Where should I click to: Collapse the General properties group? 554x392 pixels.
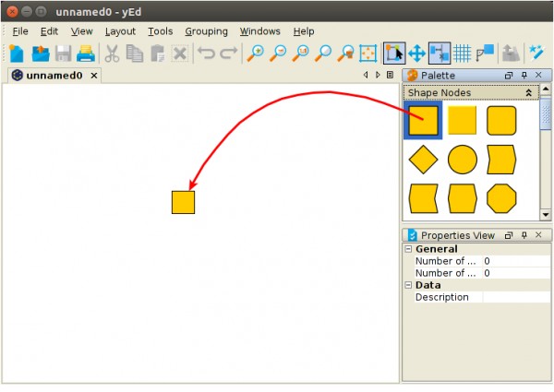(409, 249)
